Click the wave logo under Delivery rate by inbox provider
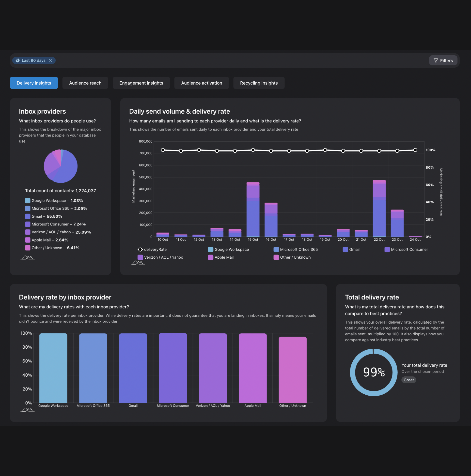471x476 pixels. tap(27, 409)
